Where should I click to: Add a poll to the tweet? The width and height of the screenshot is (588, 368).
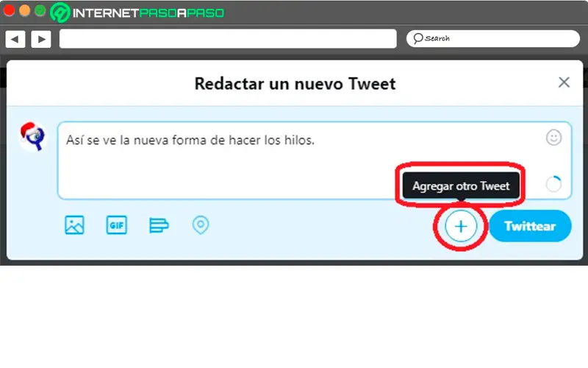click(x=159, y=225)
